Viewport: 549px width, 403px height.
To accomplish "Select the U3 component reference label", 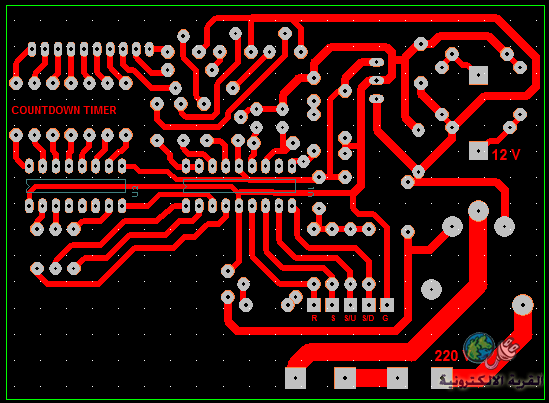I will pos(135,191).
